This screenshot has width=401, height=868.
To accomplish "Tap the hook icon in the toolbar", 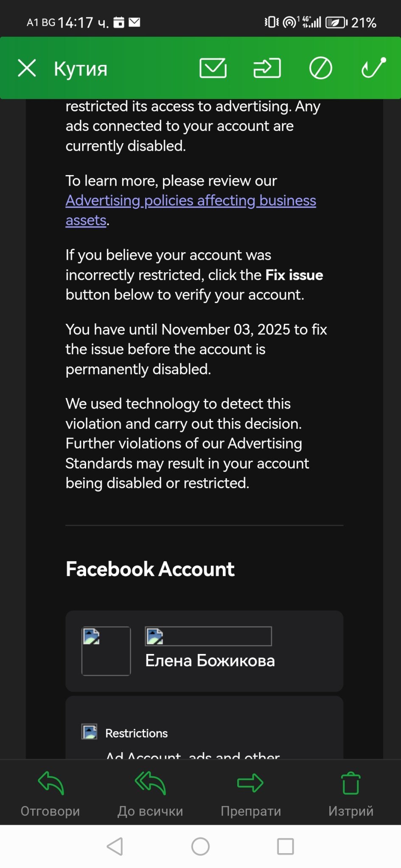I will tap(374, 67).
